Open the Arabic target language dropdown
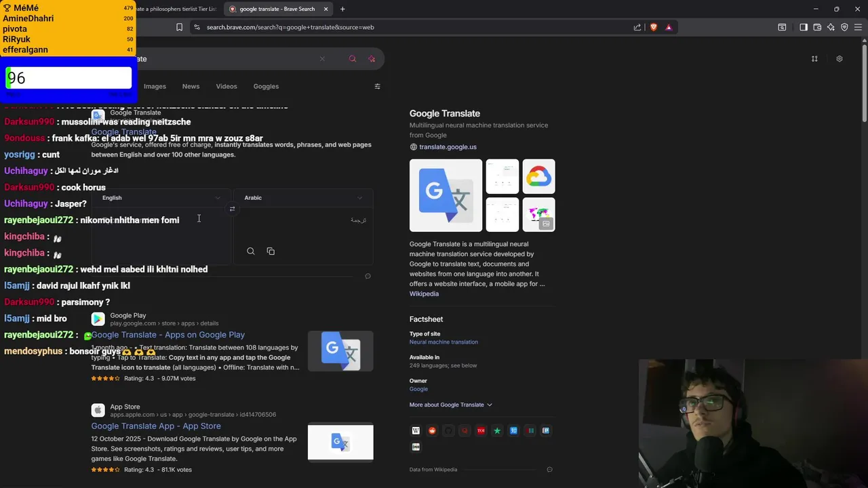The image size is (868, 488). [303, 198]
